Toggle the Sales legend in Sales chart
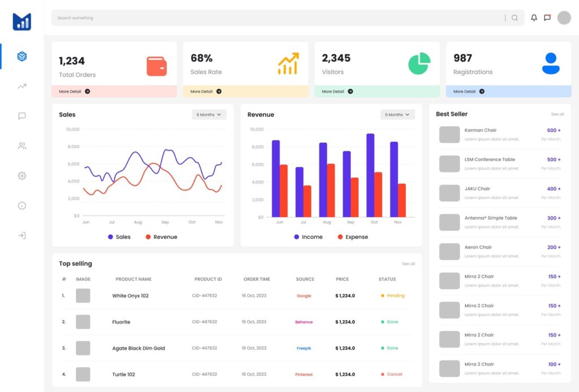Screen dimensions: 579x392 click(119, 237)
